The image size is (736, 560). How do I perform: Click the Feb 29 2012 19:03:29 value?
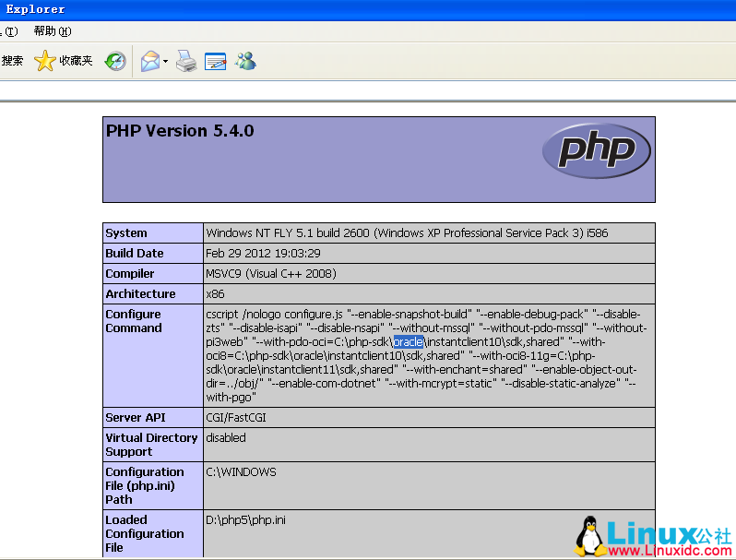[263, 254]
